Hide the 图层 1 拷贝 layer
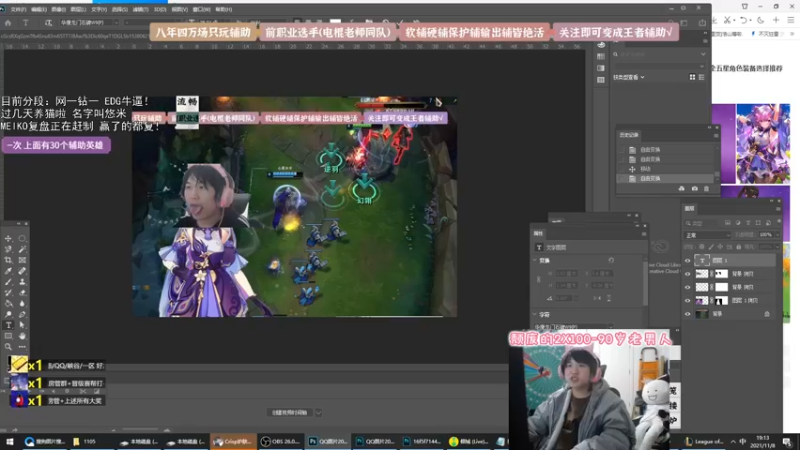The width and height of the screenshot is (800, 450). point(687,301)
